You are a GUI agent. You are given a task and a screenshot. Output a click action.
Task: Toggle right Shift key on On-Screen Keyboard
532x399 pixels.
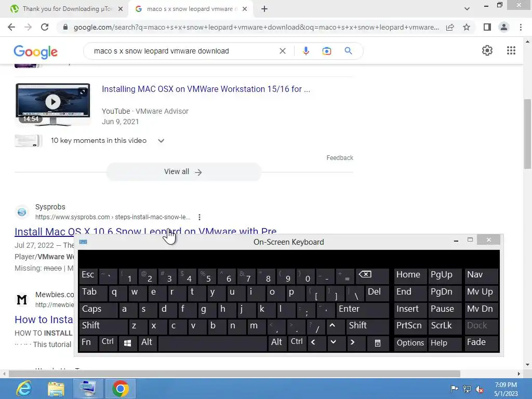point(367,327)
